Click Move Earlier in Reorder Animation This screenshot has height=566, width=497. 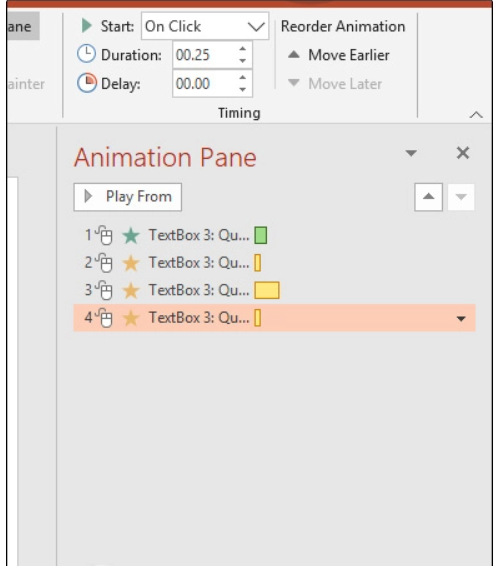click(339, 55)
